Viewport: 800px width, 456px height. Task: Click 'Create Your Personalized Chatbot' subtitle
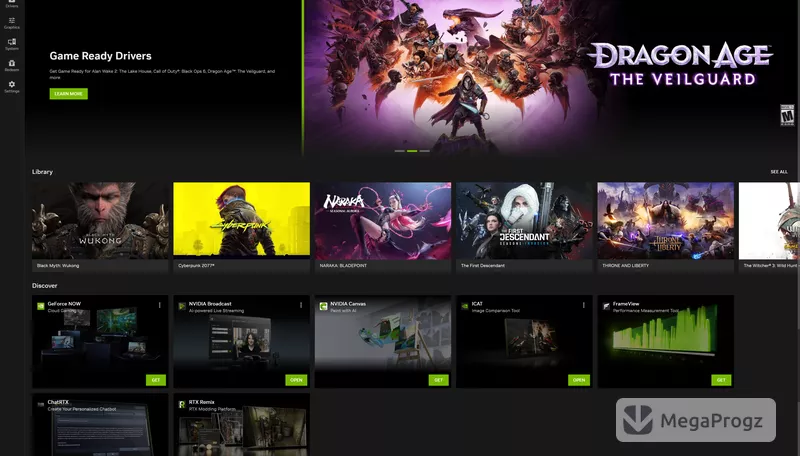(82, 409)
